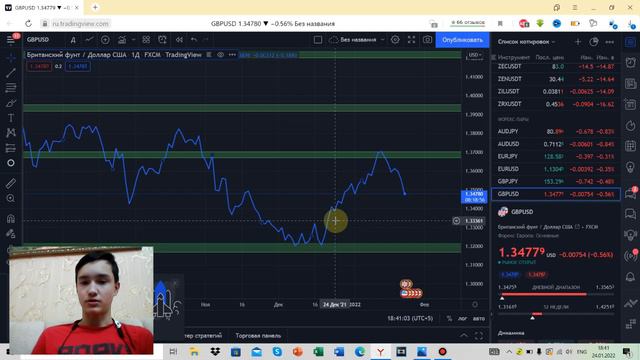Screen dimensions: 640x360
Task: Select GBPJPY in the watchlist
Action: [x=556, y=181]
